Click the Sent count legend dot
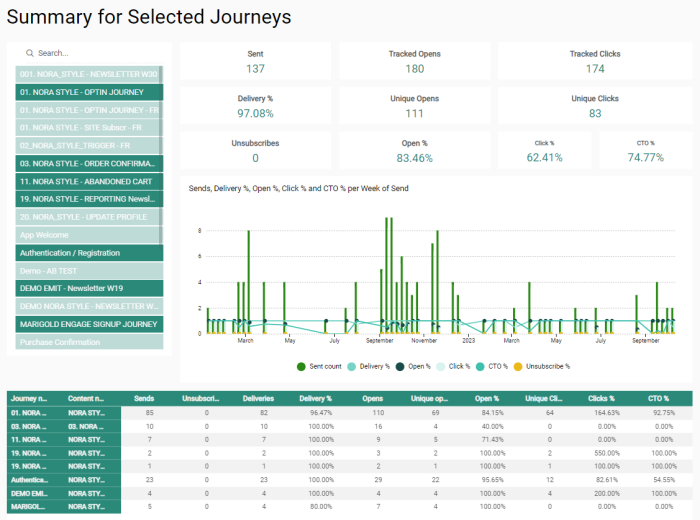Screen dimensions: 700x520 [301, 366]
